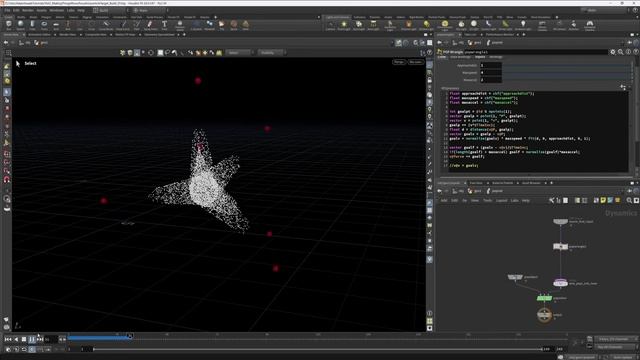Click the green popsolver node
The width and height of the screenshot is (640, 360).
pos(544,298)
